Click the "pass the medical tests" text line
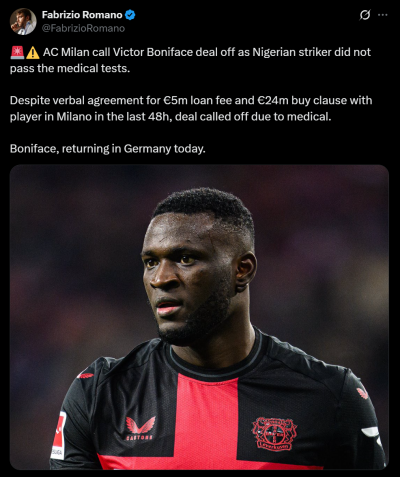 pos(70,68)
